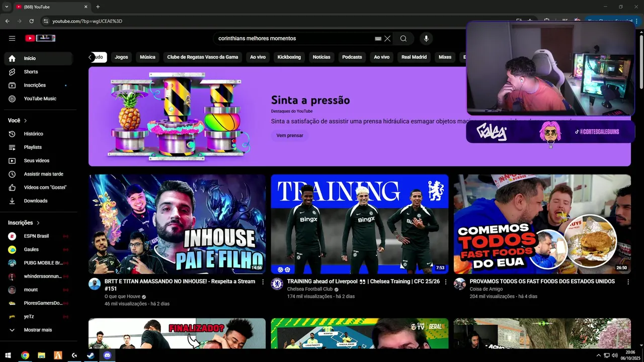This screenshot has height=362, width=644.
Task: Open Chrome tab search dropdown
Action: click(7, 7)
